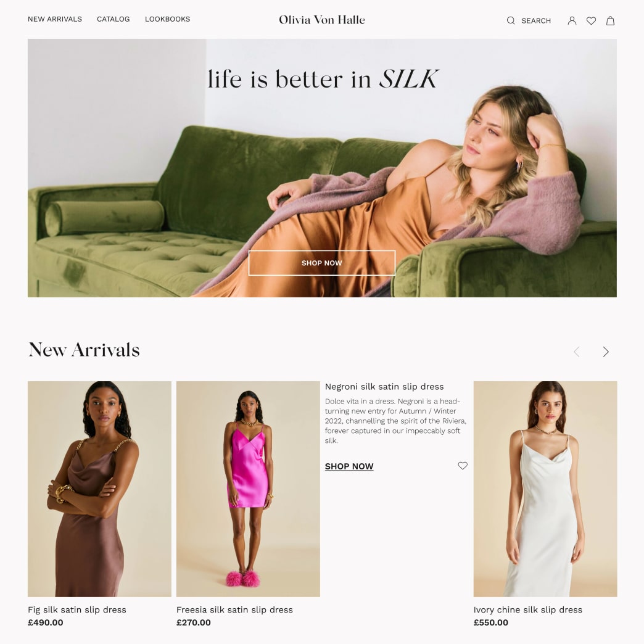Open the Ivory chine dress image
Image resolution: width=644 pixels, height=644 pixels.
click(545, 489)
